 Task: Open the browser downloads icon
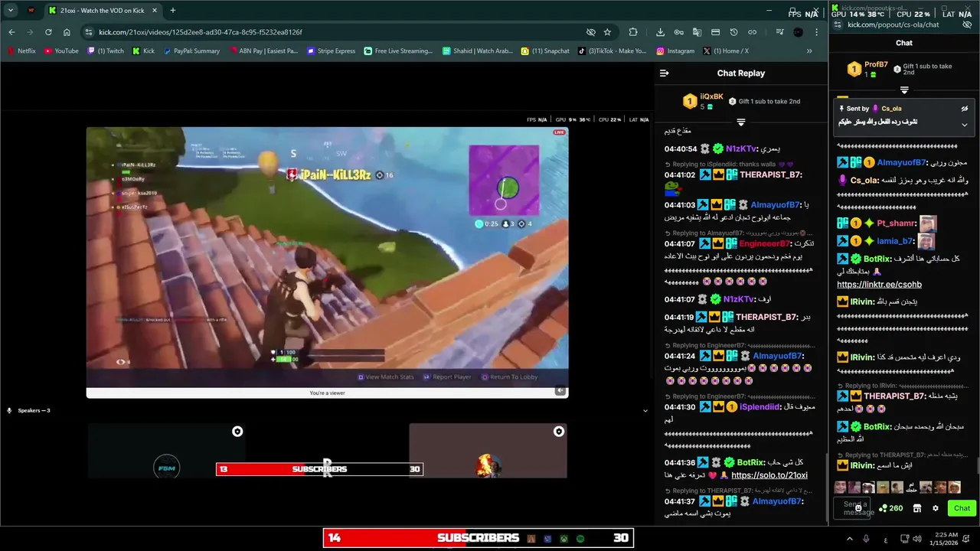[x=660, y=32]
